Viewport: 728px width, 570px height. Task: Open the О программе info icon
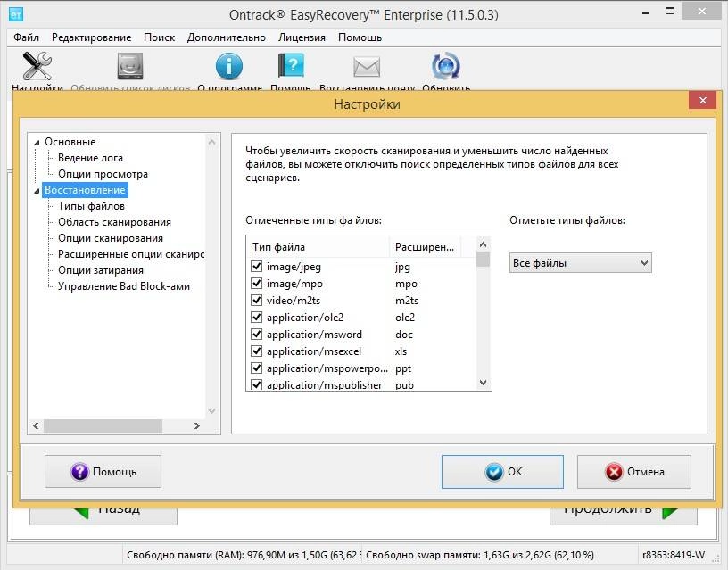pos(229,66)
